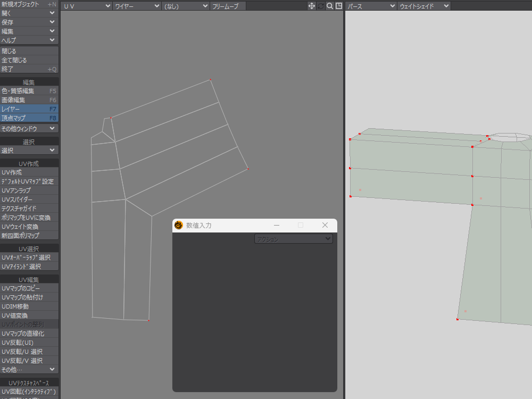This screenshot has height=399, width=532.
Task: Click the UV反転(UI) button
Action: click(x=29, y=343)
